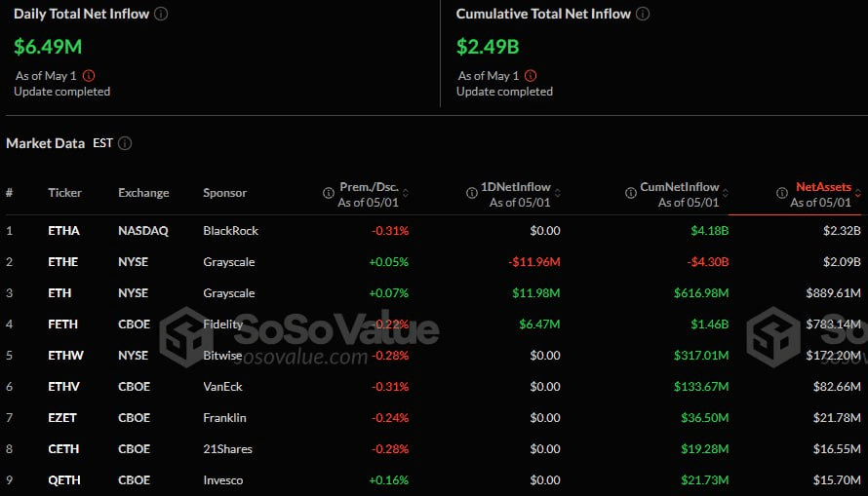
Task: Click the 1DNetInflow column header label
Action: point(515,187)
